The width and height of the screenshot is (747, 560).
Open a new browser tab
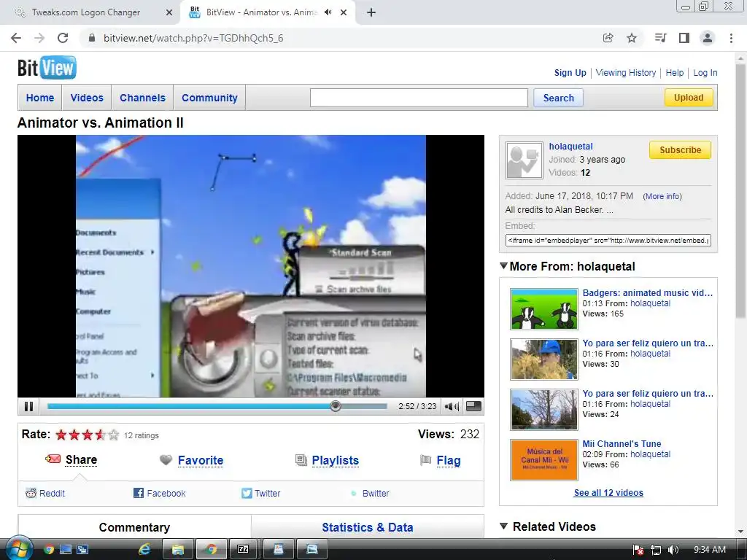pyautogui.click(x=371, y=12)
